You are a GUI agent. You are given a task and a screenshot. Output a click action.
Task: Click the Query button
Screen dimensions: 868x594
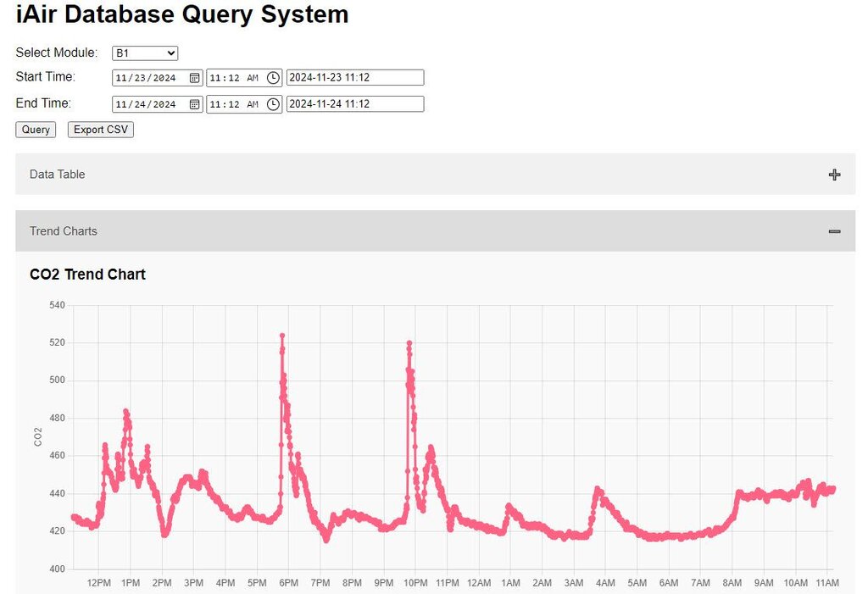click(36, 130)
